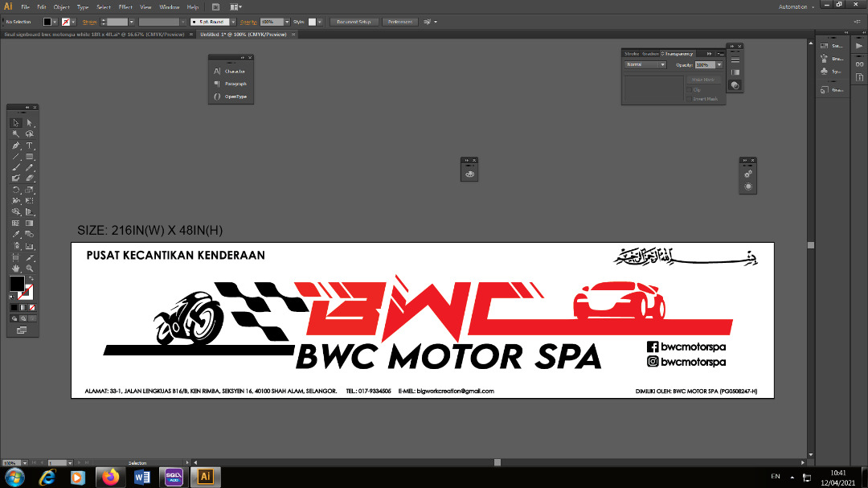Viewport: 868px width, 488px height.
Task: Open the fill color dropdown arrow
Action: (55, 23)
